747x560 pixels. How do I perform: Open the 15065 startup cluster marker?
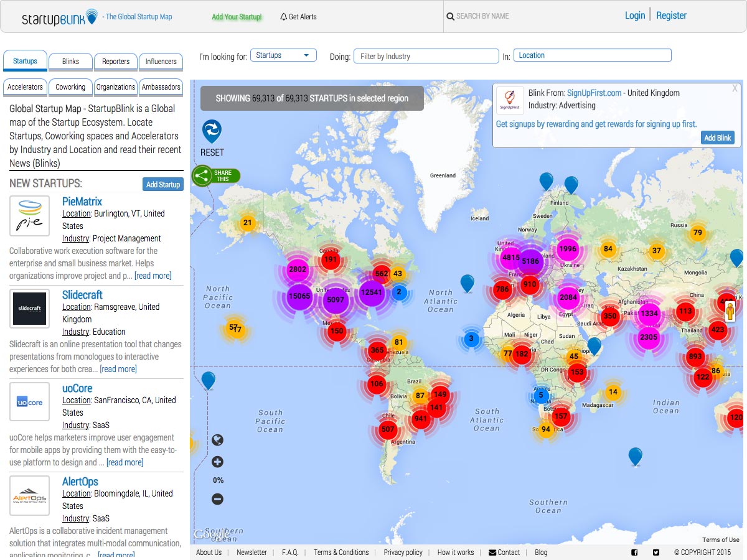coord(299,296)
